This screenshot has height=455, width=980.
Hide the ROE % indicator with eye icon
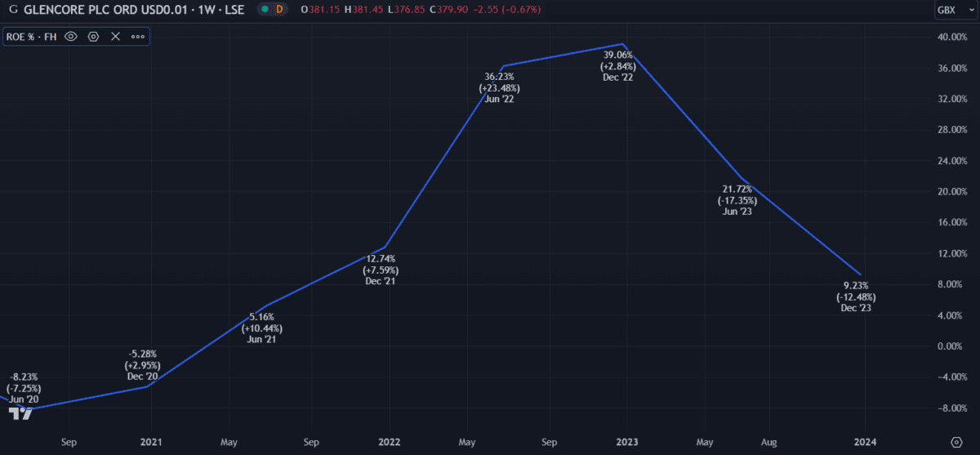(x=71, y=37)
